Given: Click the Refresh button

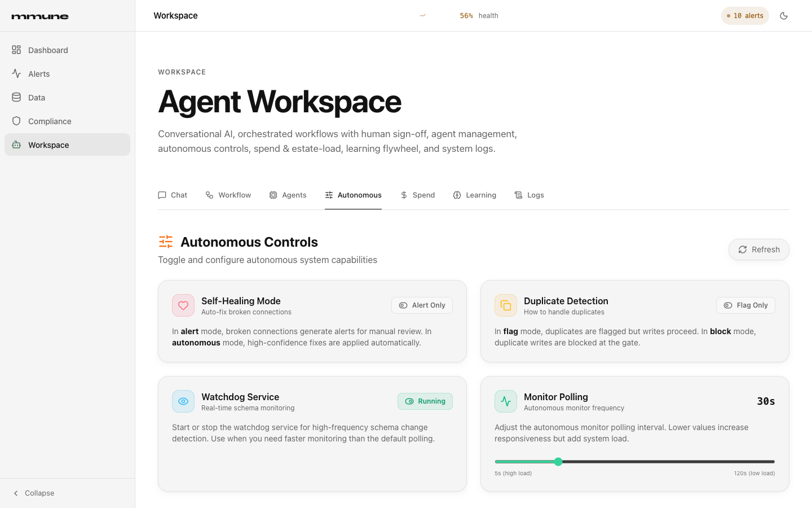Looking at the screenshot, I should click(759, 249).
